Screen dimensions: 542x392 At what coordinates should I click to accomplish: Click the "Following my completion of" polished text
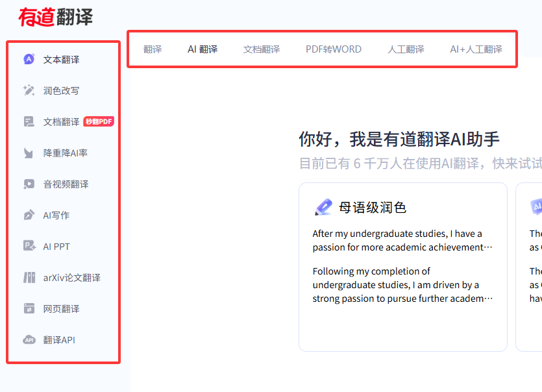(402, 285)
